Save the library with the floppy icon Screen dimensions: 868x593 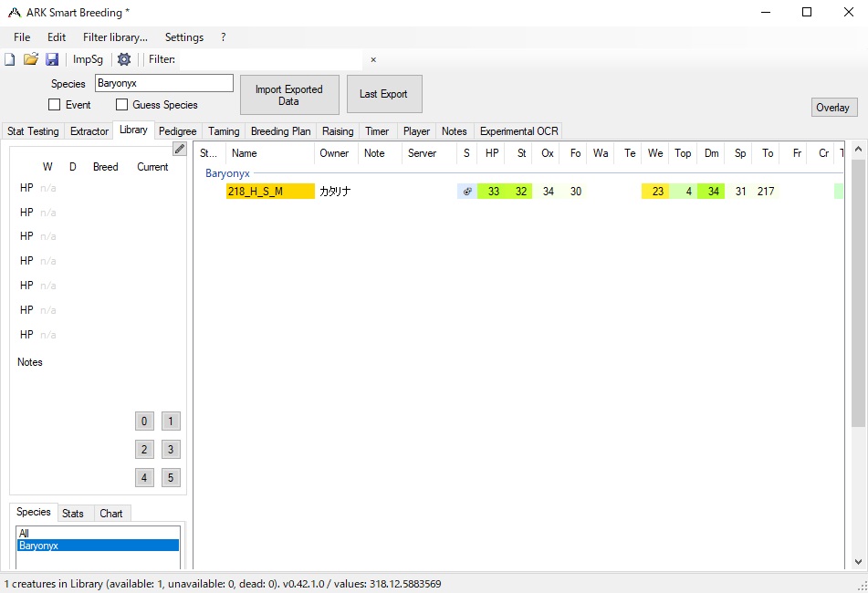[52, 59]
